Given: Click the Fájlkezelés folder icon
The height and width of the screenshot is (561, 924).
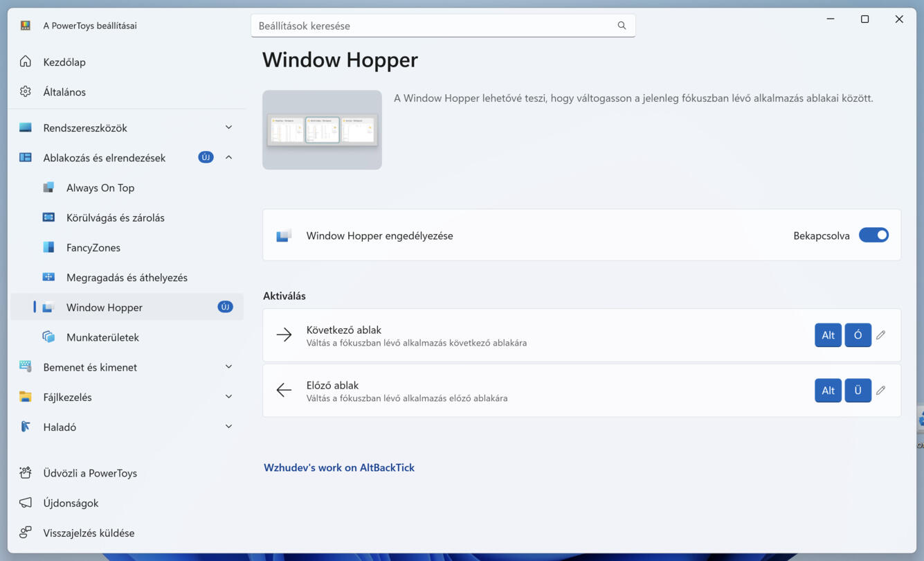Looking at the screenshot, I should click(26, 397).
